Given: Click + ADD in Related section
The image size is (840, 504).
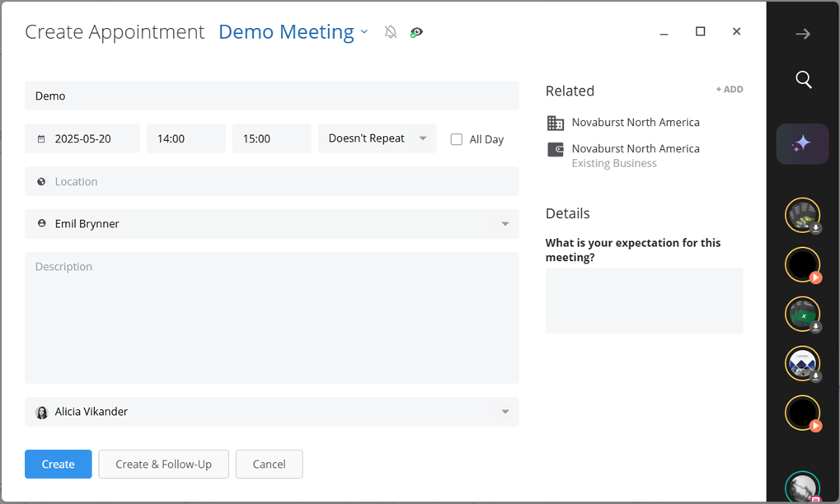Looking at the screenshot, I should 729,89.
